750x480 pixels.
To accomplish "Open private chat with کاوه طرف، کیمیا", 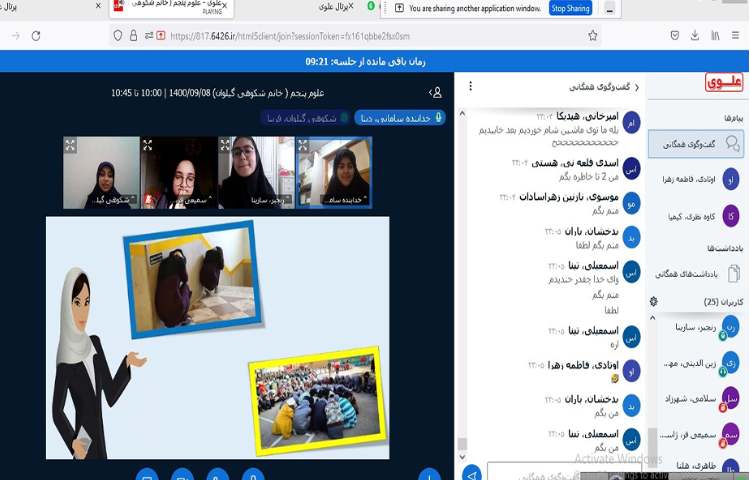I will coord(696,216).
